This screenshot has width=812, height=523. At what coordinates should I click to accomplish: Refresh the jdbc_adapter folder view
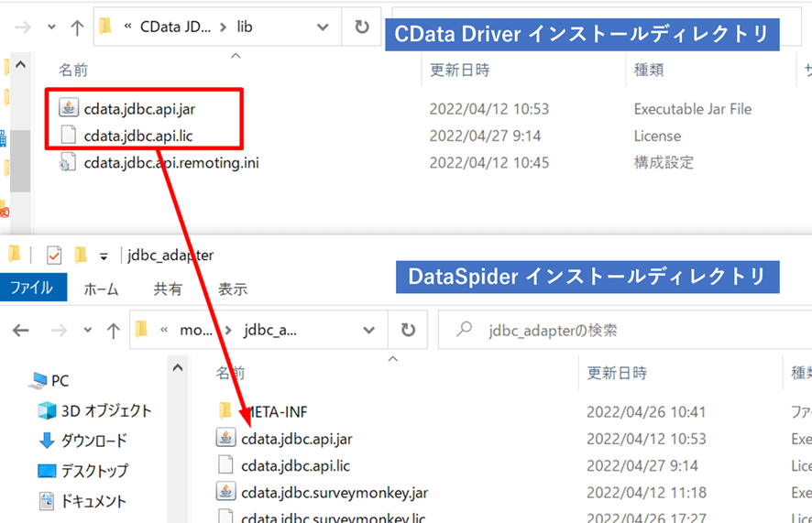coord(408,330)
